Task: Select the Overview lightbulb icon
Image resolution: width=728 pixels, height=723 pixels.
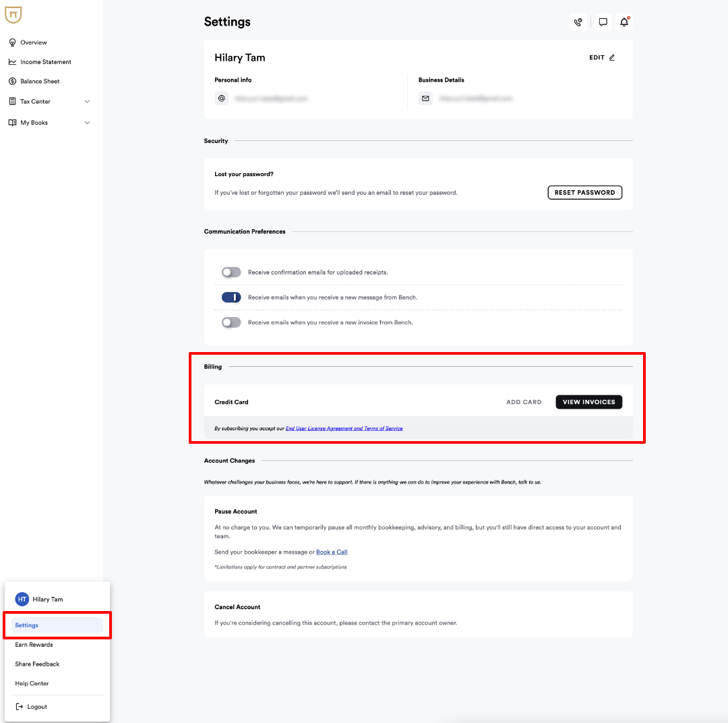Action: pyautogui.click(x=13, y=42)
